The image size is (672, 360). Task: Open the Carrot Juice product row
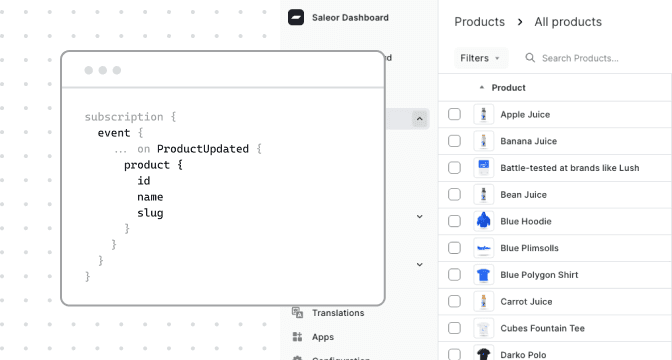555,301
